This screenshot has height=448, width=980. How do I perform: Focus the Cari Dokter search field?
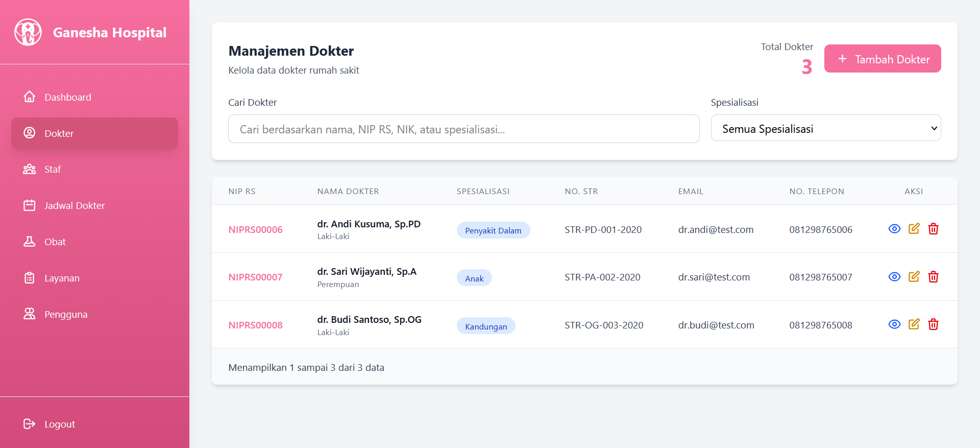(463, 129)
